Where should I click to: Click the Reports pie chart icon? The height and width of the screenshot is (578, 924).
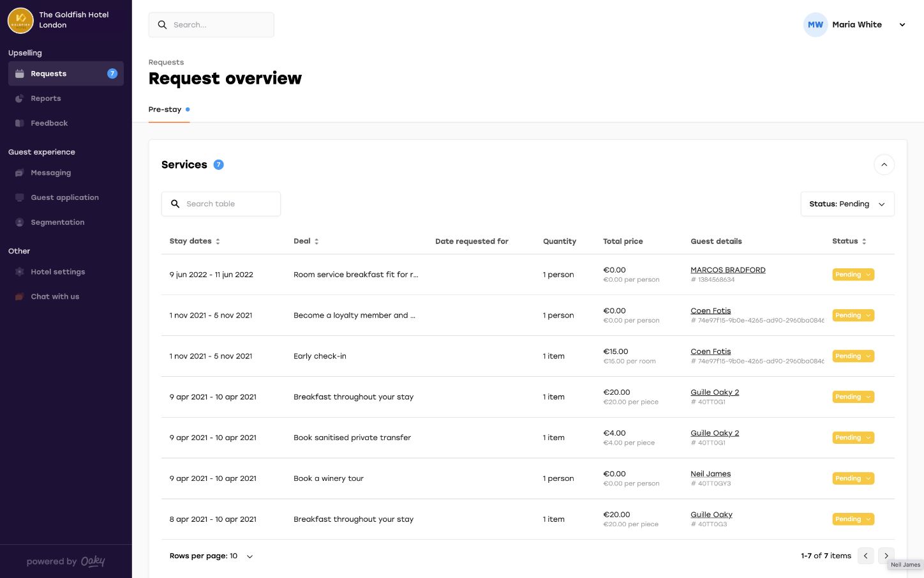tap(19, 98)
